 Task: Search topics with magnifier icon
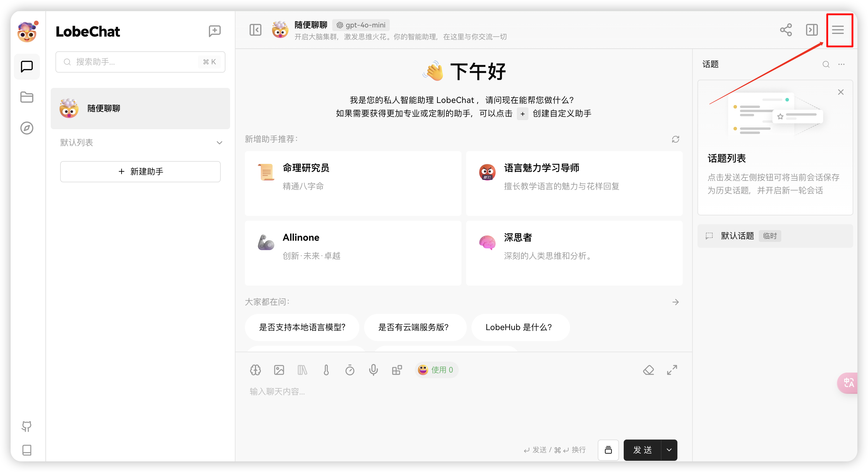[826, 64]
